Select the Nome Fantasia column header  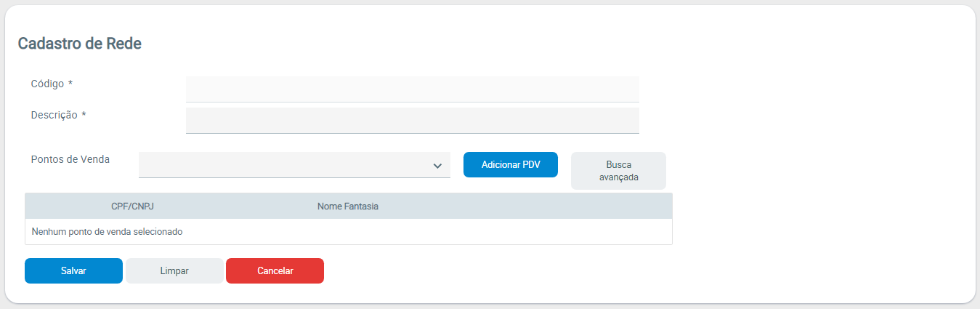348,206
